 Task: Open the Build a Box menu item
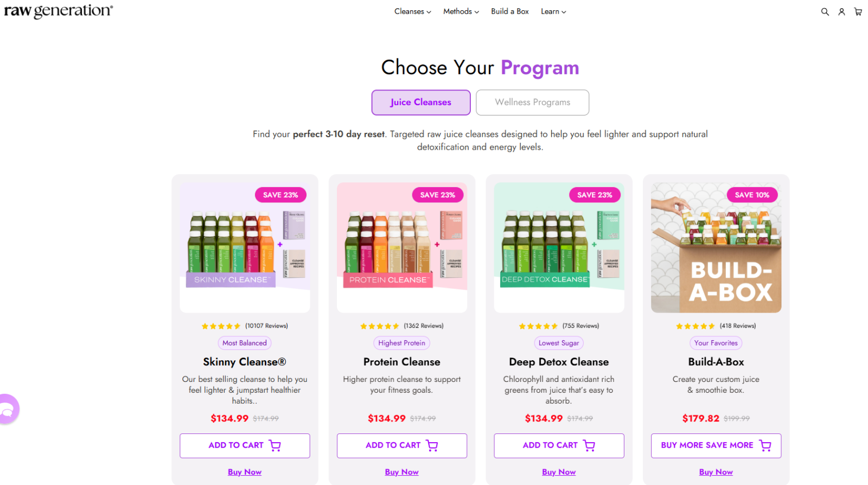[509, 11]
